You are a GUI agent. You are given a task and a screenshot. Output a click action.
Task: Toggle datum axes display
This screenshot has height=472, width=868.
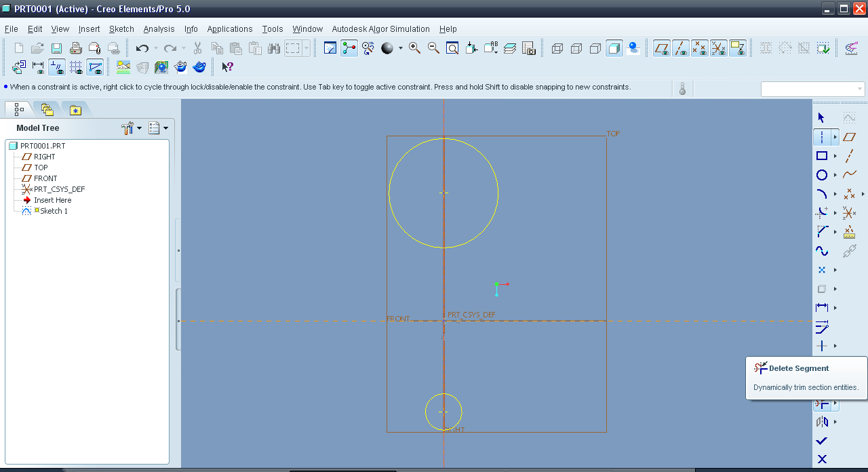pos(681,48)
